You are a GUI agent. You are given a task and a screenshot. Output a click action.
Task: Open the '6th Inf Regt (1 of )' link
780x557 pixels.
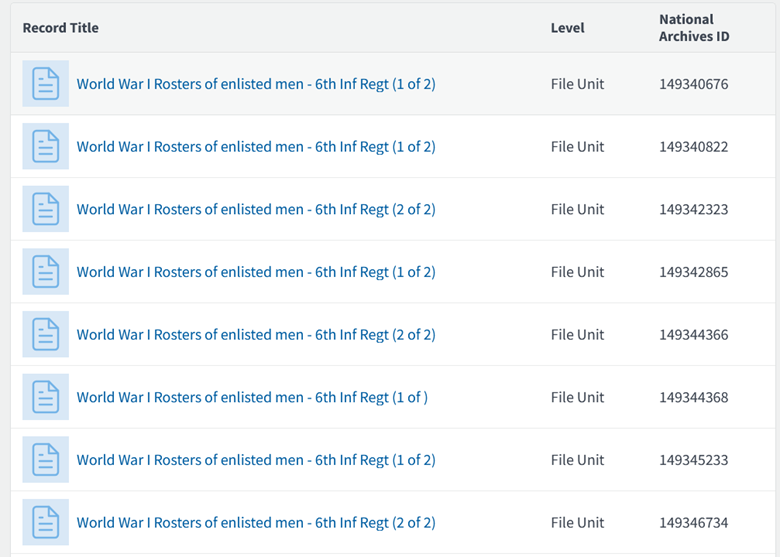[x=252, y=397]
